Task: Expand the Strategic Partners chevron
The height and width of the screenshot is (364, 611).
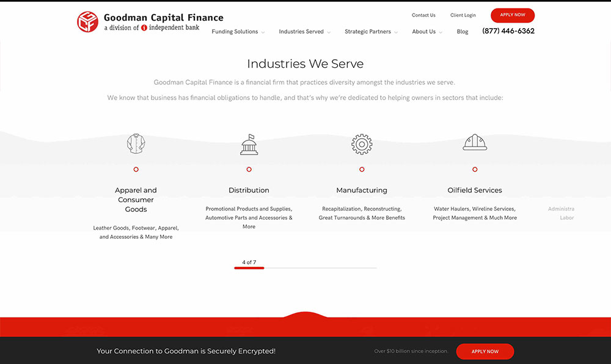Action: [x=396, y=32]
